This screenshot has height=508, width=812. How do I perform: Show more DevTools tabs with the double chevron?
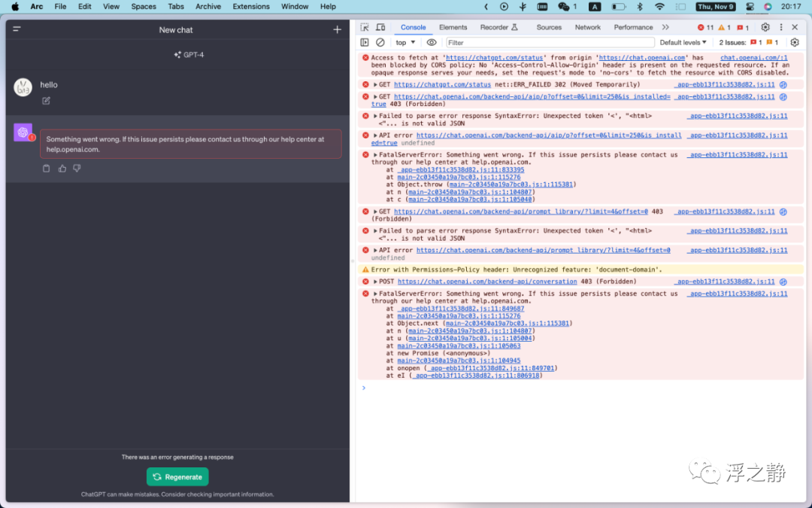(x=665, y=27)
